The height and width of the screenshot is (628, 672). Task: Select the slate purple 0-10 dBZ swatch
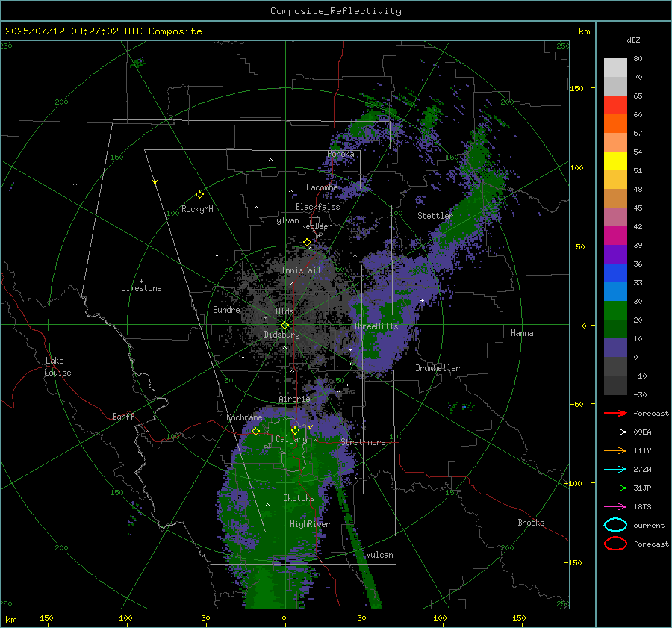point(615,348)
